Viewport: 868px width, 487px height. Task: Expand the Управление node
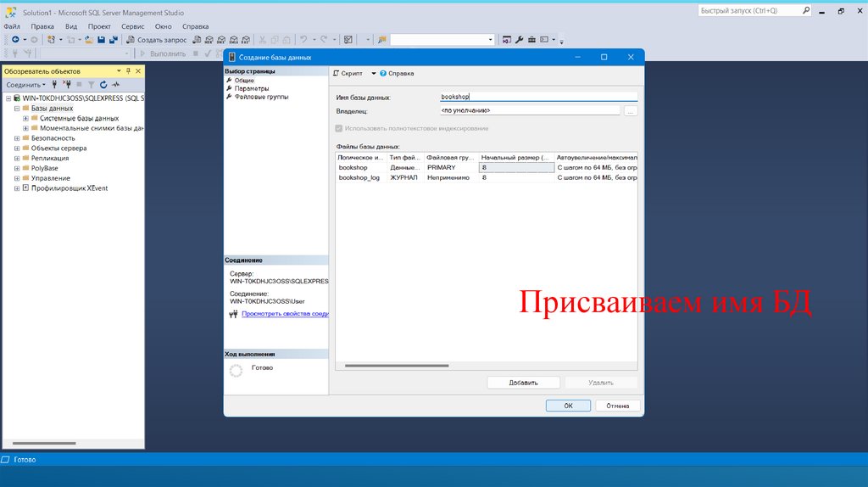point(17,178)
